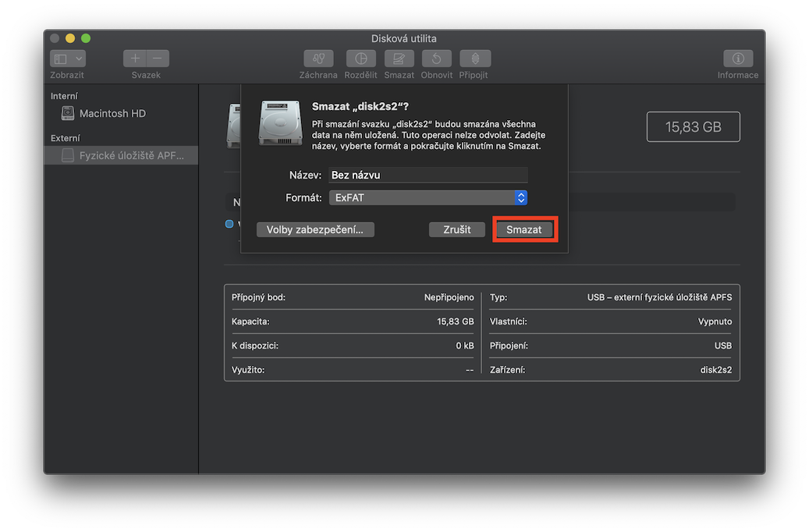Click the Připojení USB value

tap(723, 346)
